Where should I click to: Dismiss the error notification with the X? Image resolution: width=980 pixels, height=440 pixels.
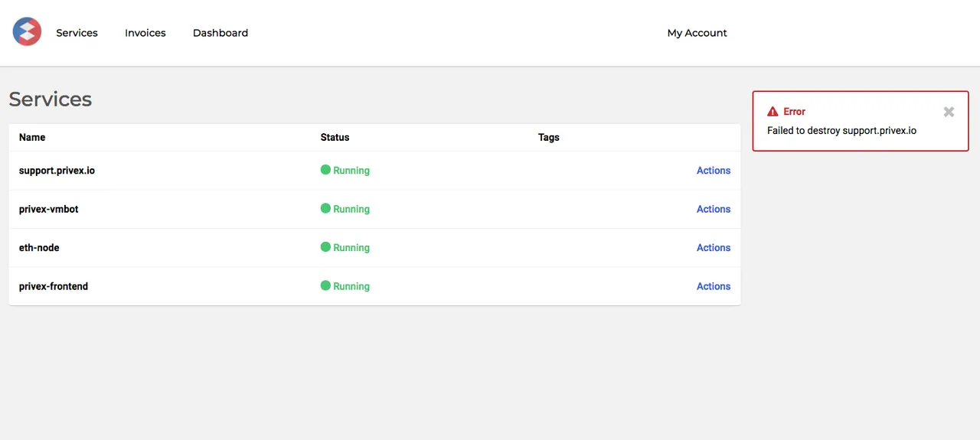tap(949, 112)
